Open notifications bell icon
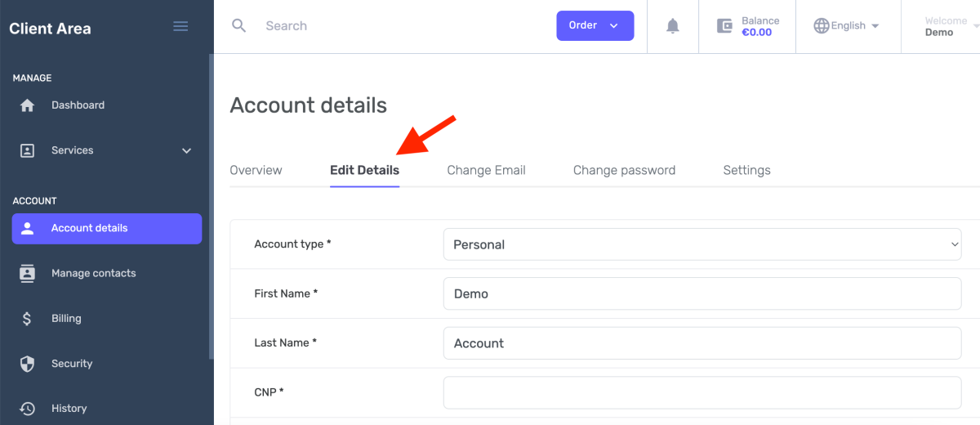This screenshot has width=980, height=425. point(673,26)
